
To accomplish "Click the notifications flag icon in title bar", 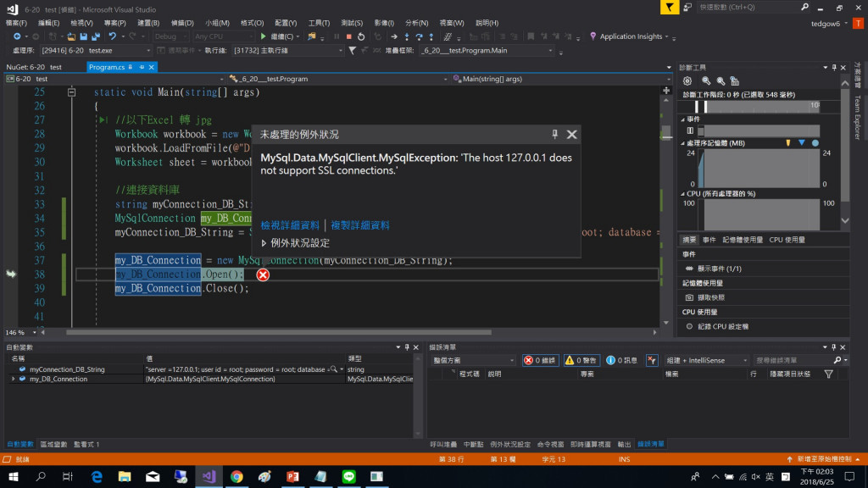I will click(670, 7).
